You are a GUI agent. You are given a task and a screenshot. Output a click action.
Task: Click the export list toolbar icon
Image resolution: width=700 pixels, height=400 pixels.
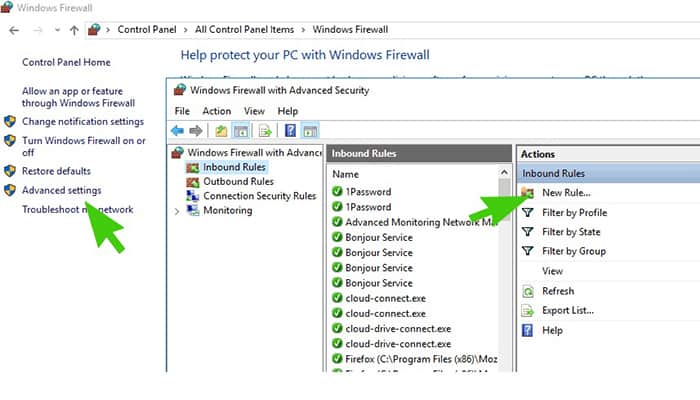265,130
